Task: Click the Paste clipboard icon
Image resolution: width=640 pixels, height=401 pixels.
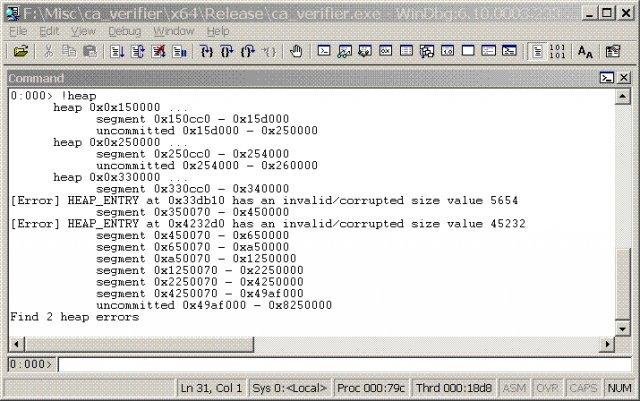Action: [90, 51]
